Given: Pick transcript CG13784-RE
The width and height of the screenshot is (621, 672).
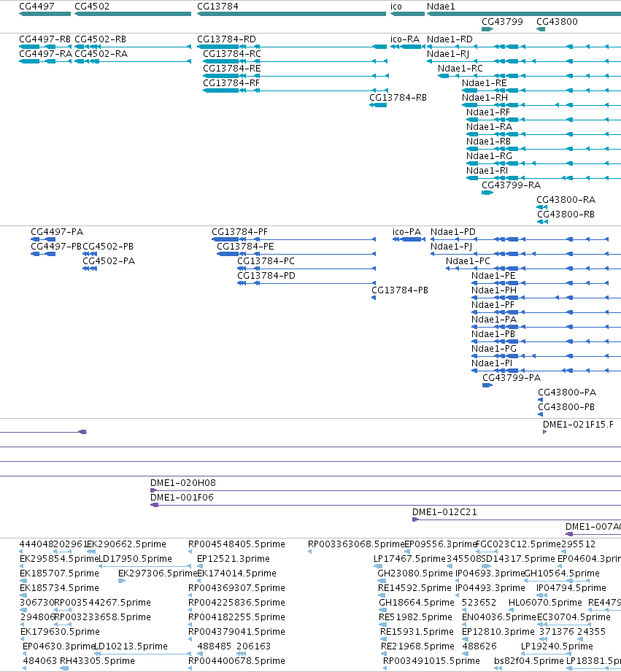Looking at the screenshot, I should click(232, 69).
